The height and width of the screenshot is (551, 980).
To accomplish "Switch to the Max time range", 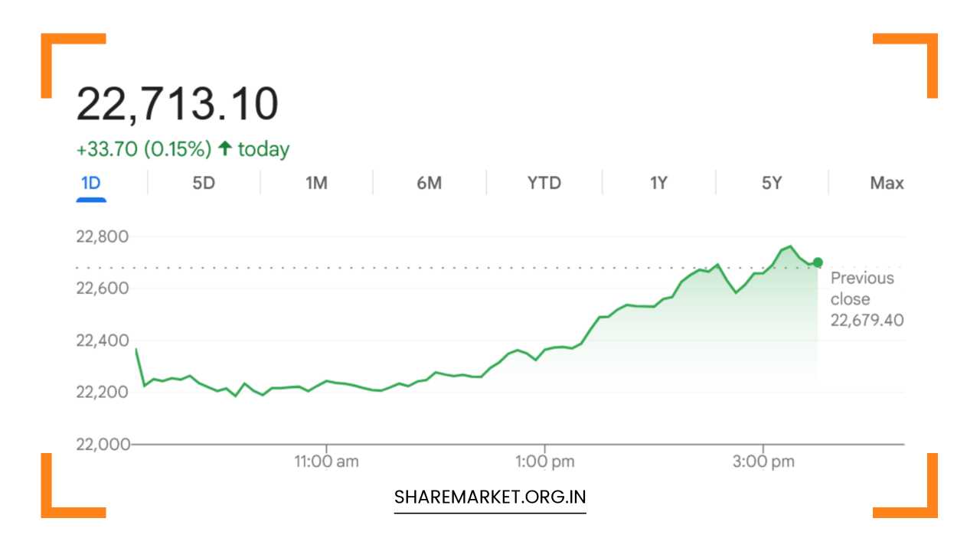I will click(x=887, y=183).
